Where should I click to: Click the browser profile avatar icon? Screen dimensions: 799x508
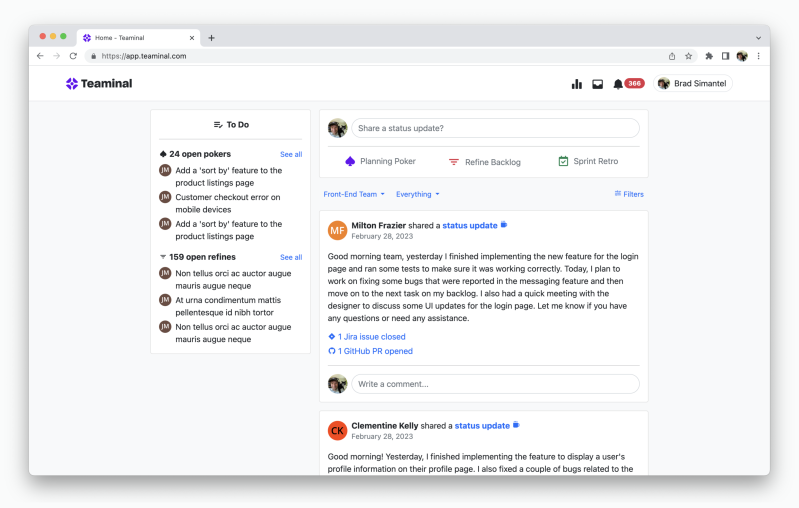742,56
